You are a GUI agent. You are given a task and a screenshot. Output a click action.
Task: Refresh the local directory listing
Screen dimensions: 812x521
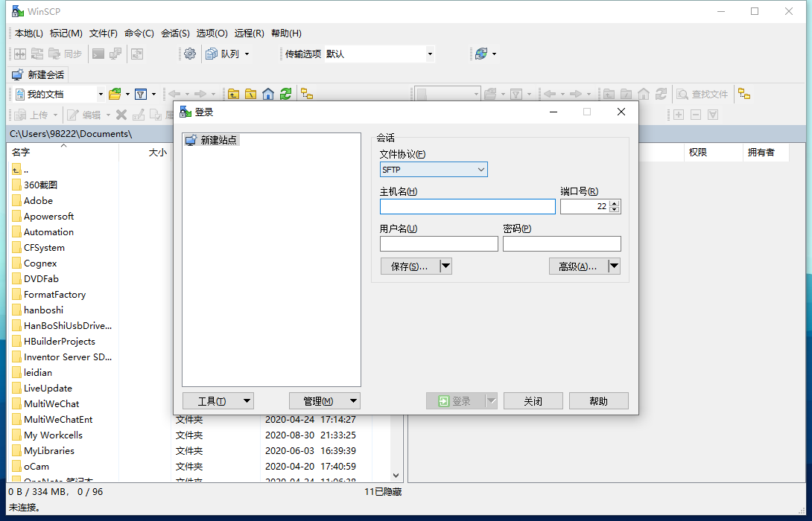pyautogui.click(x=285, y=95)
